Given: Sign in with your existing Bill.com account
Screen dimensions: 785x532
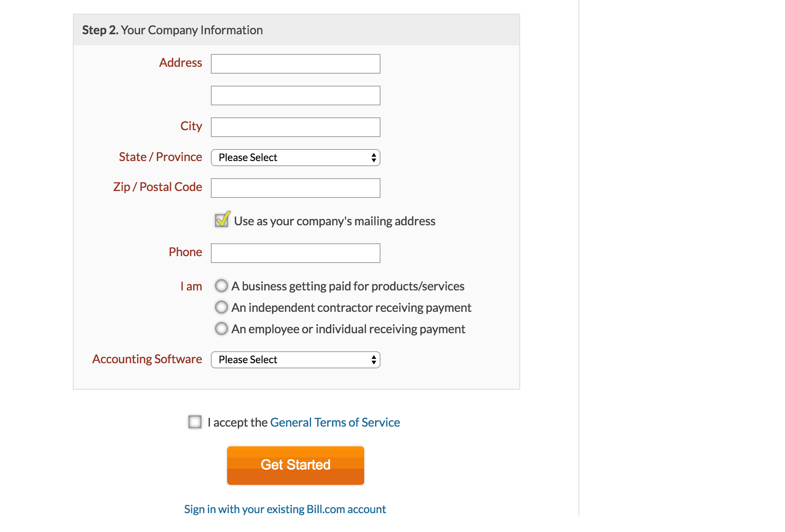Looking at the screenshot, I should click(285, 509).
